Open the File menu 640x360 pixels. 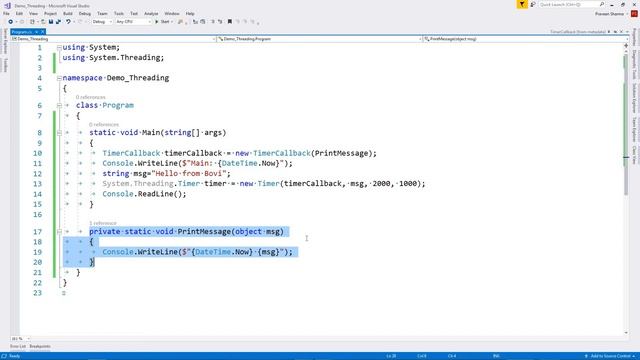6,13
